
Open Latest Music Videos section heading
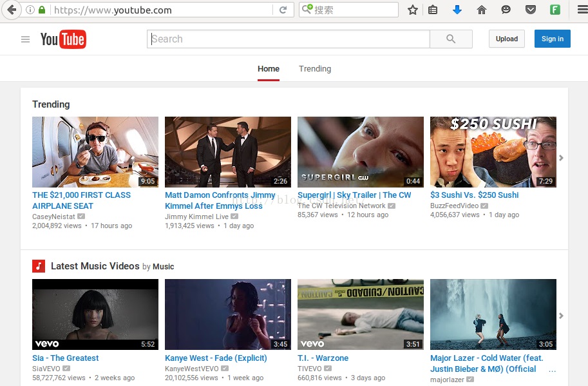pos(95,266)
